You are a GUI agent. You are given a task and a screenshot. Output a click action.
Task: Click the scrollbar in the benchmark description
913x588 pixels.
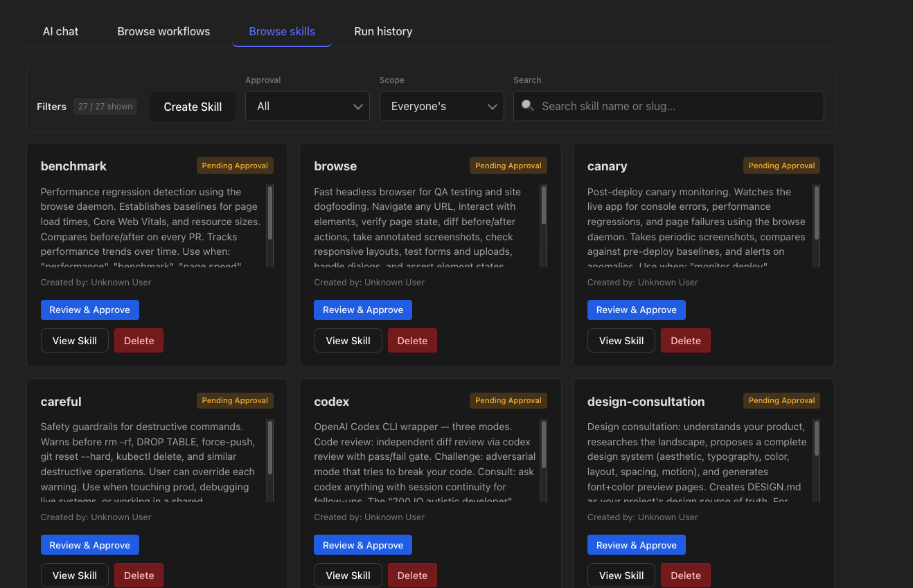point(270,215)
